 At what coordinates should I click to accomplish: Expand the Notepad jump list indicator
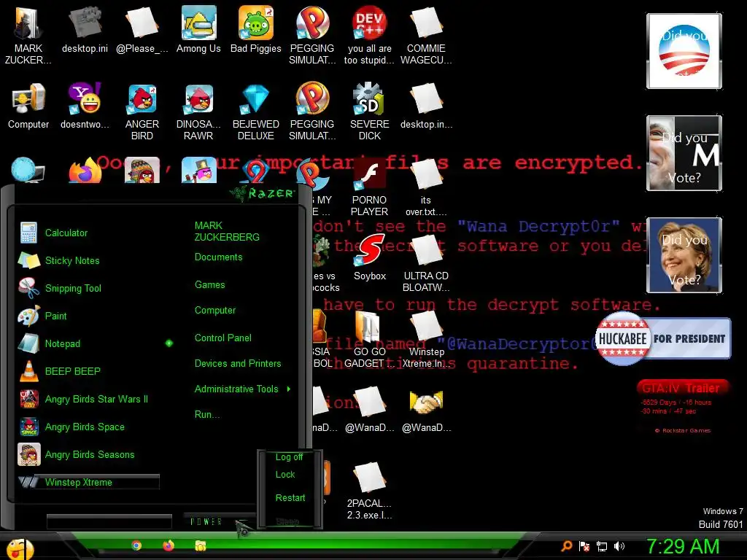coord(169,343)
